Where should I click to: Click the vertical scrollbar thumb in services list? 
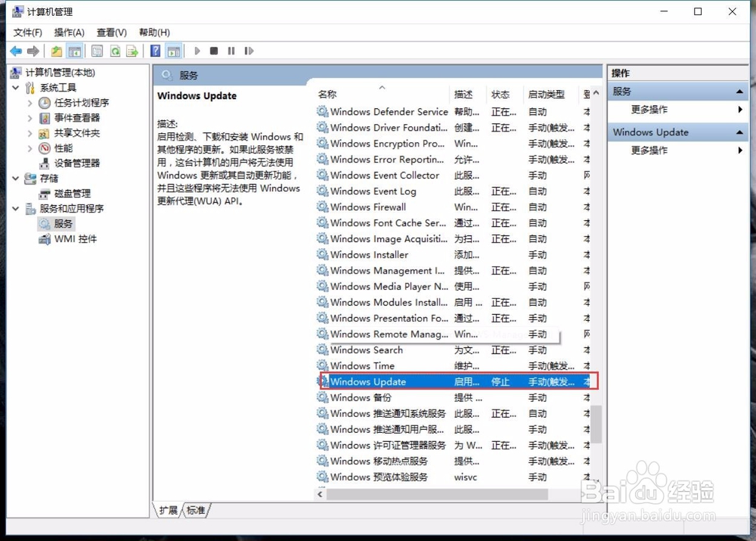(596, 424)
